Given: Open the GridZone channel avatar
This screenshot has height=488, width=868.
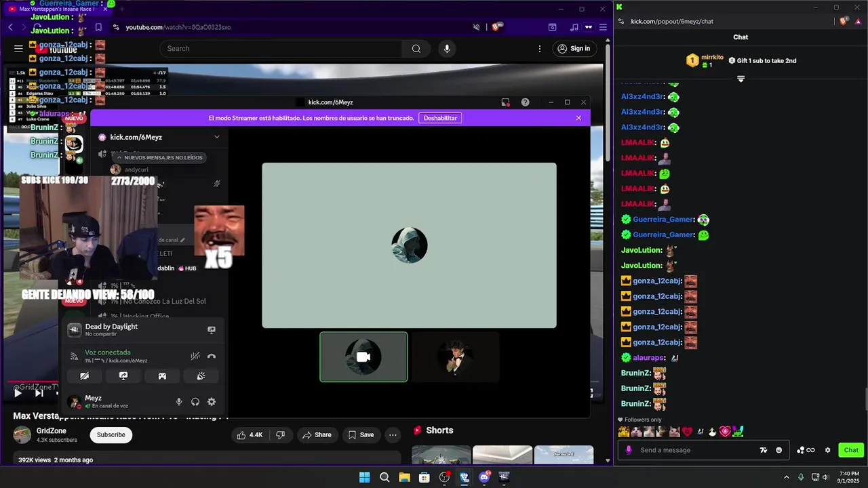Looking at the screenshot, I should (22, 435).
